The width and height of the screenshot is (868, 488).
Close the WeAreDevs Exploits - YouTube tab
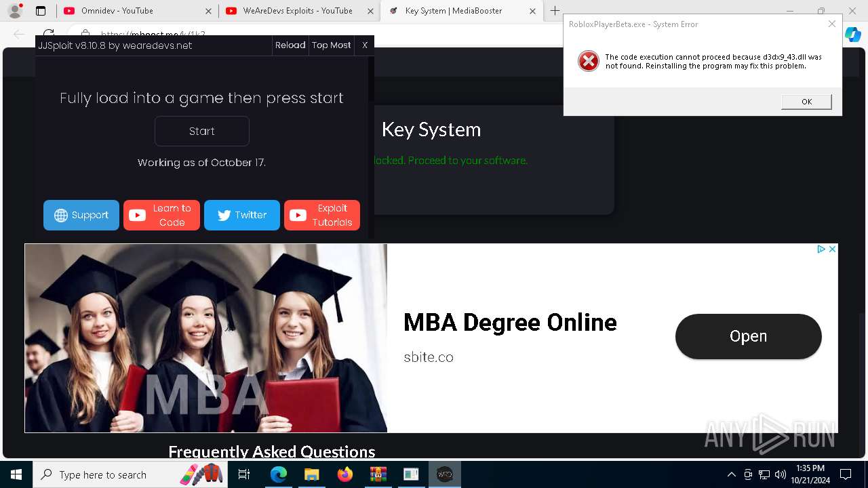pyautogui.click(x=370, y=11)
